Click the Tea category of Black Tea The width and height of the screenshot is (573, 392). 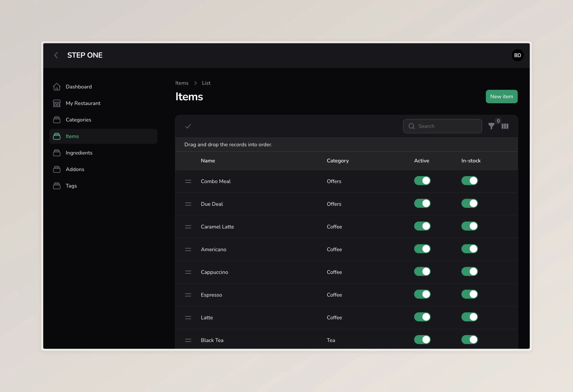pyautogui.click(x=331, y=340)
